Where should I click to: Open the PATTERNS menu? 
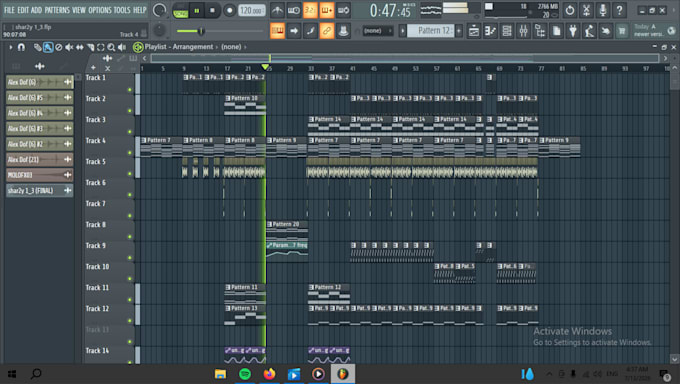(57, 10)
